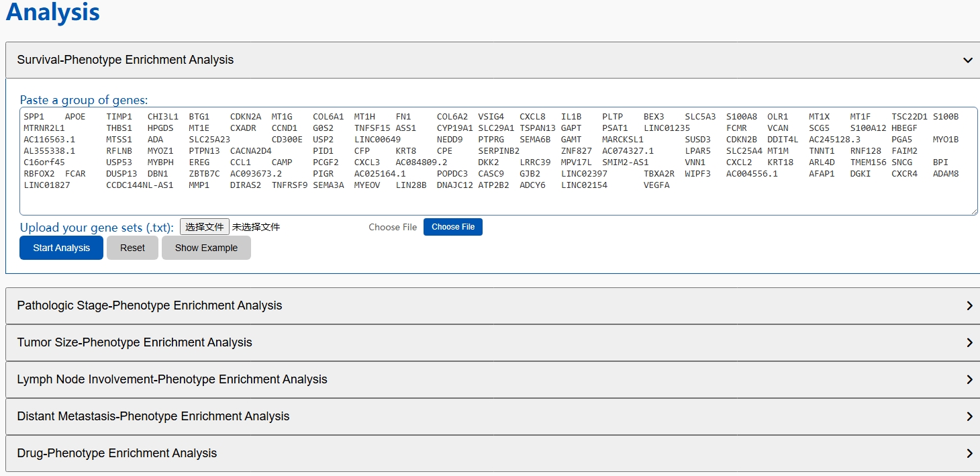Click the 'Paste a group of genes' label
980x476 pixels.
point(83,99)
